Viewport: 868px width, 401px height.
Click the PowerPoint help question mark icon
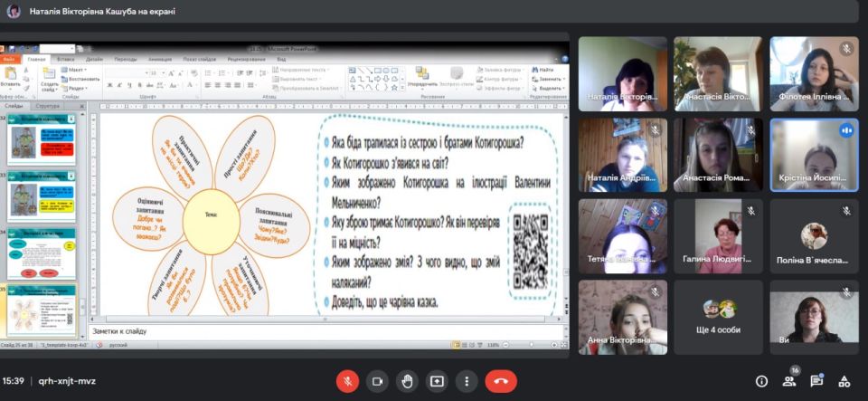coord(564,59)
